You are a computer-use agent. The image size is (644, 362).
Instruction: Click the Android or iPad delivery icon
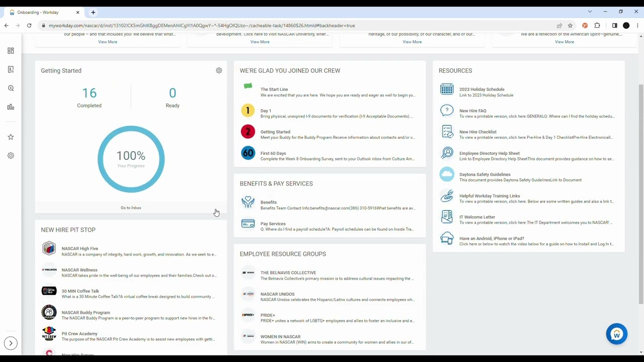coord(447,238)
